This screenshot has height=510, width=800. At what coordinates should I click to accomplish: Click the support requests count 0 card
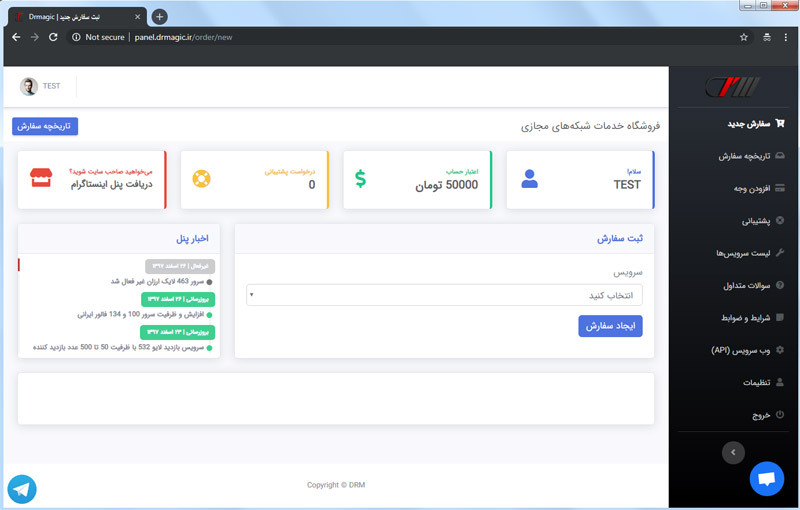[255, 180]
